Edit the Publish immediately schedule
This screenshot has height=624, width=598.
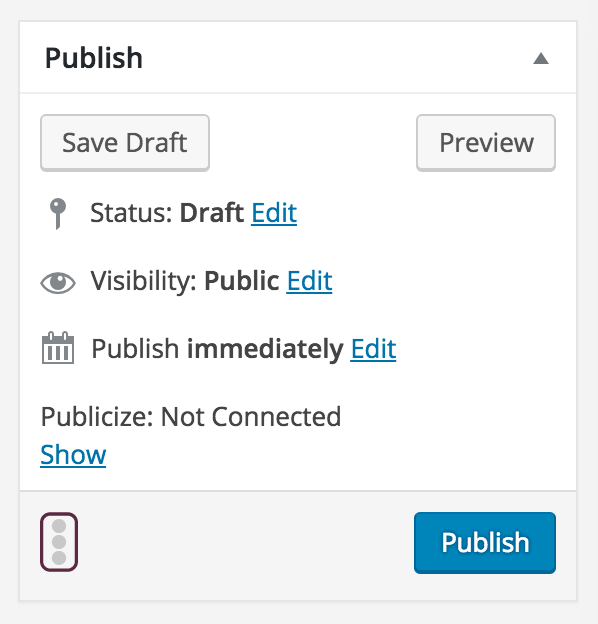click(x=373, y=349)
